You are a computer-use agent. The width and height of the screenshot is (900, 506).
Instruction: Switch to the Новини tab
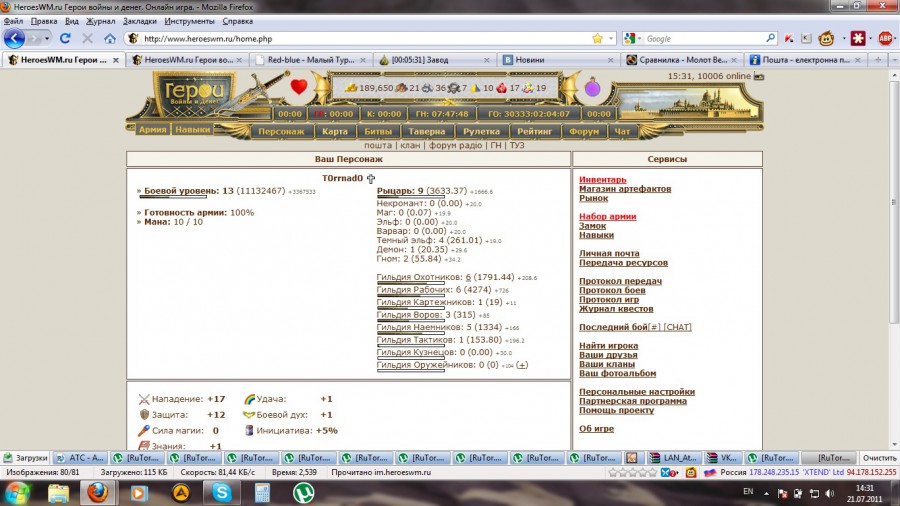tap(557, 60)
